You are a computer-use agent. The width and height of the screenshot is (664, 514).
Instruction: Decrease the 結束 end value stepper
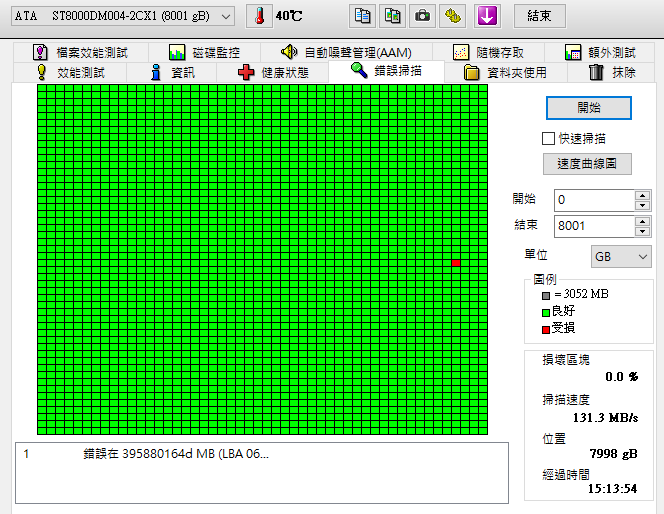[642, 232]
